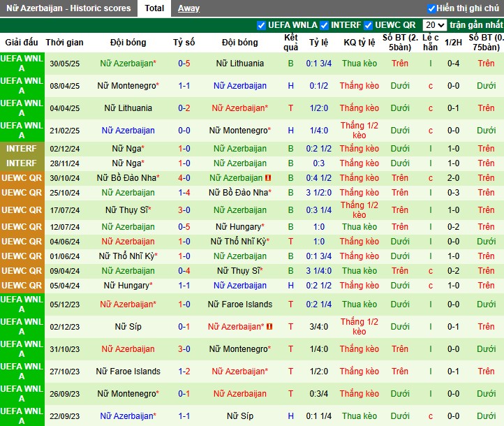
Task: Click the Nữ Azerbaijan - Historic scores title
Action: 68,8
